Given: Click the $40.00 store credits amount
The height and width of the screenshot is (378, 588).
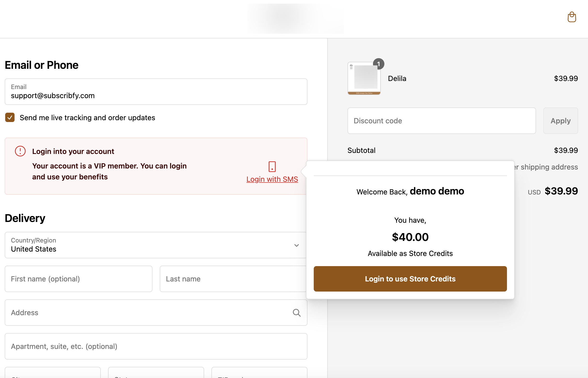Looking at the screenshot, I should [x=410, y=237].
